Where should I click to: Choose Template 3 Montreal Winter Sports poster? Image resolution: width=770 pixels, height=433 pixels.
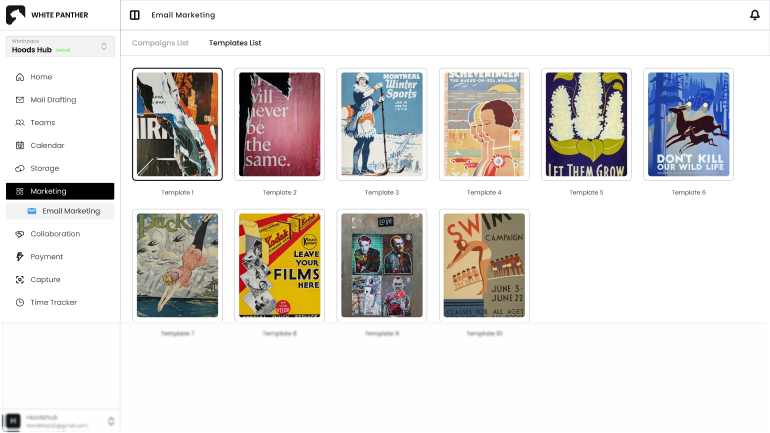382,124
